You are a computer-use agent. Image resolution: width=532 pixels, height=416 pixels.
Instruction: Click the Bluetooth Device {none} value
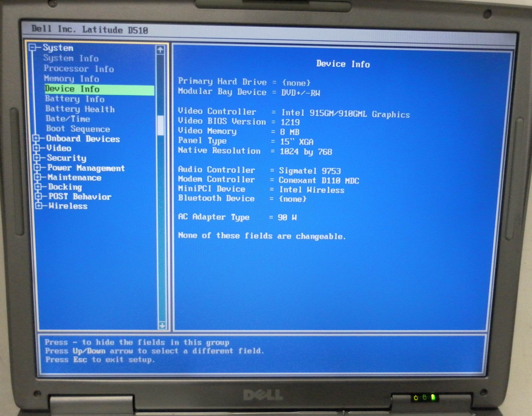click(x=293, y=199)
